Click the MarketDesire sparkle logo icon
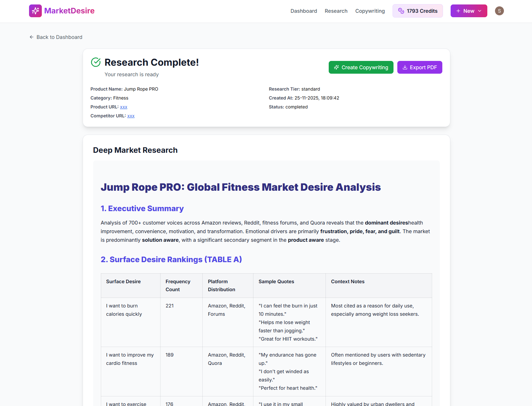The height and width of the screenshot is (406, 532). 35,11
